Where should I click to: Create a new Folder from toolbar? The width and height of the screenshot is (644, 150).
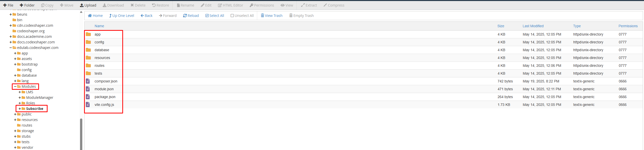pos(27,5)
